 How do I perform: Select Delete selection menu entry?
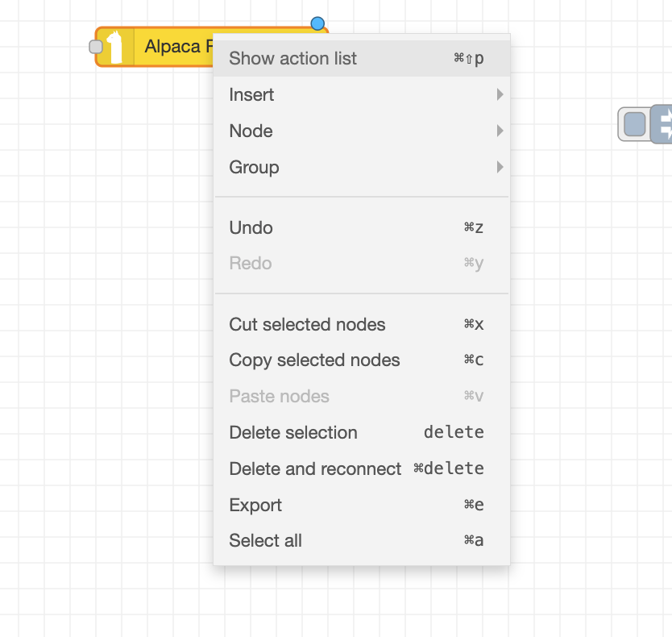[292, 432]
